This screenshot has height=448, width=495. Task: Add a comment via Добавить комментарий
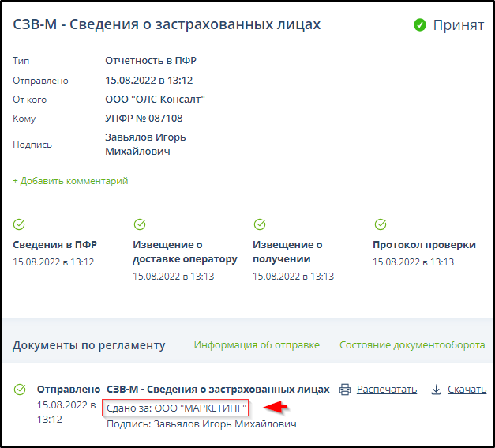[x=70, y=181]
